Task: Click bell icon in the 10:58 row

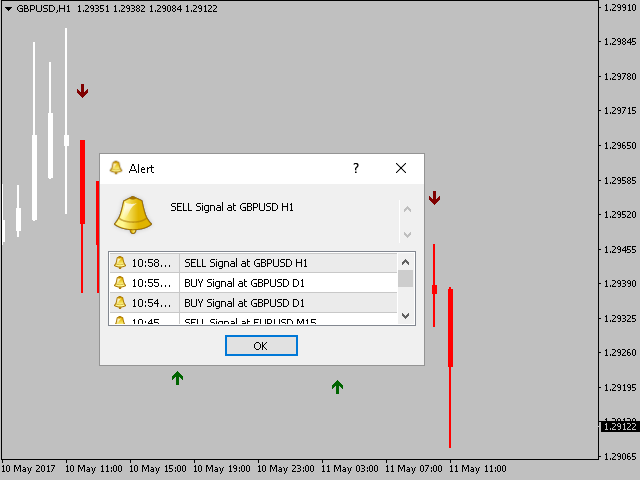Action: click(120, 262)
